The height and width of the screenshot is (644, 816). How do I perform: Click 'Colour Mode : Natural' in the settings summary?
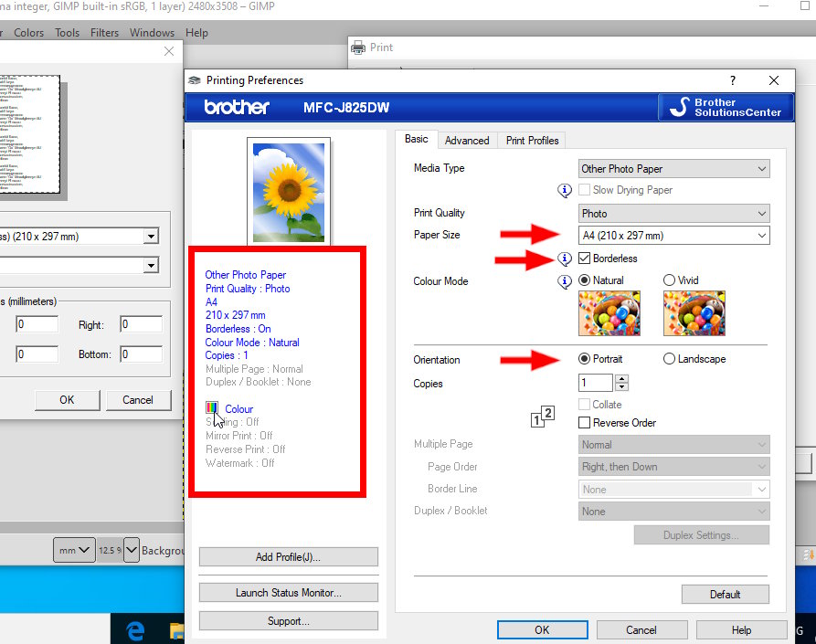[252, 343]
